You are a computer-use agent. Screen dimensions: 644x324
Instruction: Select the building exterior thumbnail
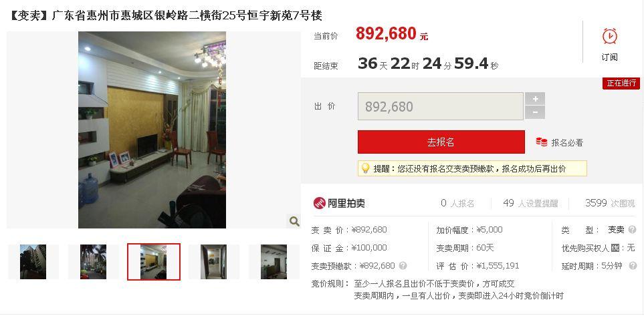point(33,262)
